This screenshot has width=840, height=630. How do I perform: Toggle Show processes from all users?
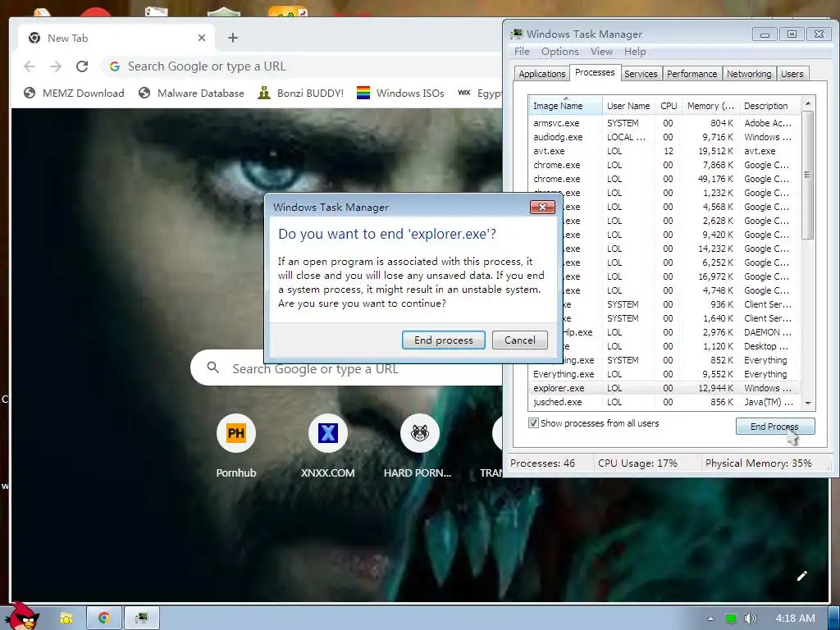tap(533, 423)
